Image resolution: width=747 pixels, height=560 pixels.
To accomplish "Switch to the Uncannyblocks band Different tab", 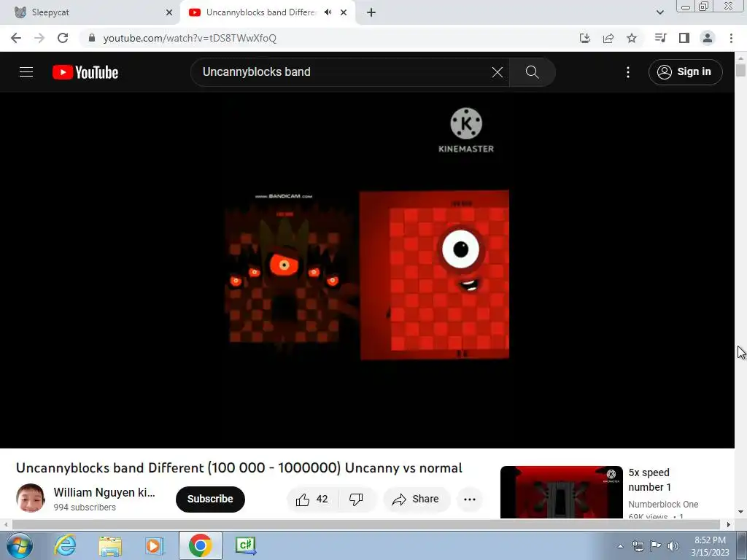I will pyautogui.click(x=260, y=12).
